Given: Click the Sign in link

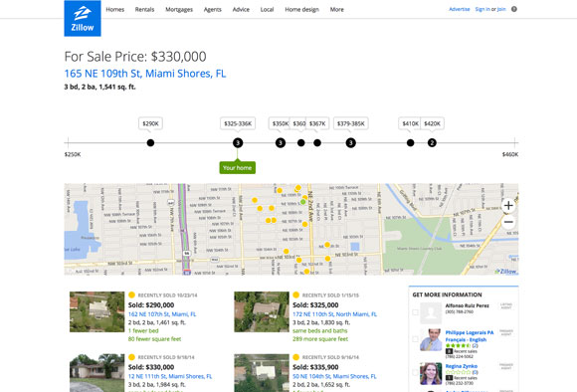Looking at the screenshot, I should [x=482, y=9].
